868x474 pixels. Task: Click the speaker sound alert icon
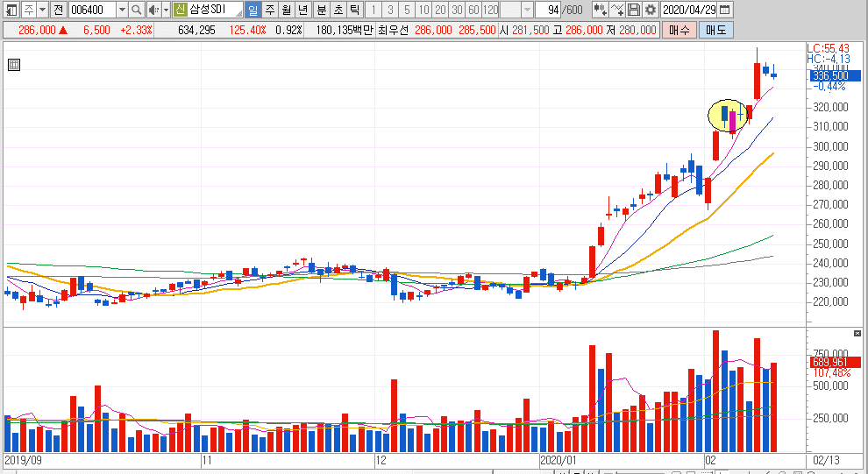pyautogui.click(x=153, y=11)
